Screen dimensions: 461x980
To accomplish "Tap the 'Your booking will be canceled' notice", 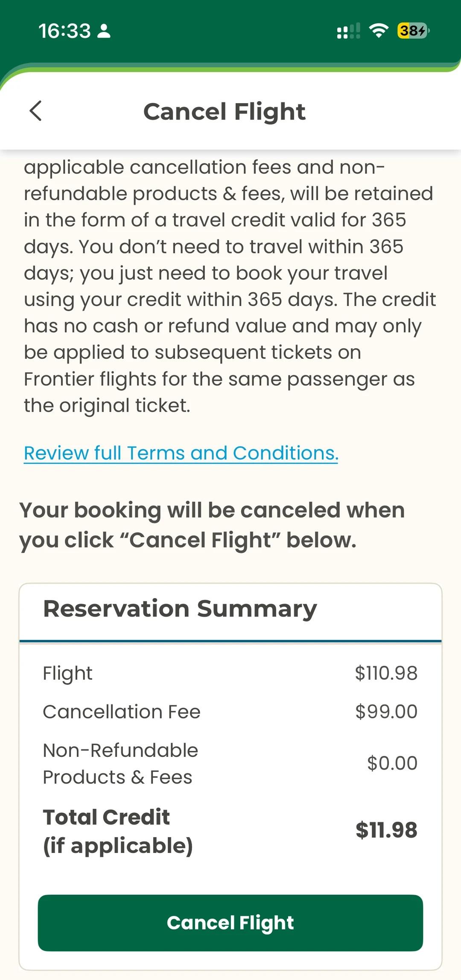I will (212, 525).
